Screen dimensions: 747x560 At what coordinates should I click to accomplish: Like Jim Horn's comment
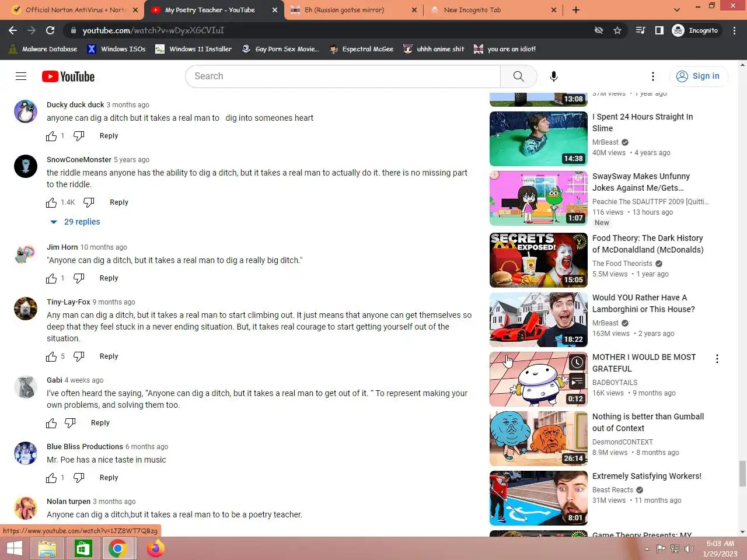51,278
